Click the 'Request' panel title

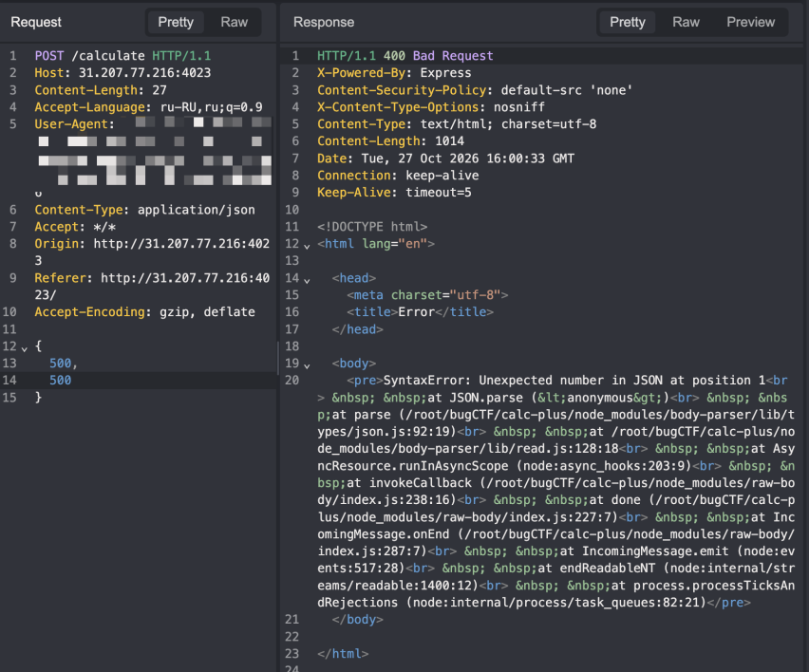click(36, 22)
